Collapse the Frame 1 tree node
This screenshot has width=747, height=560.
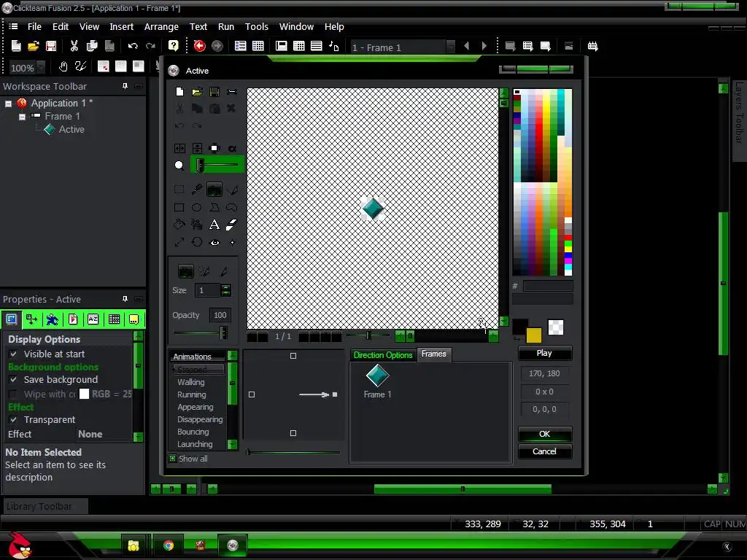tap(22, 117)
